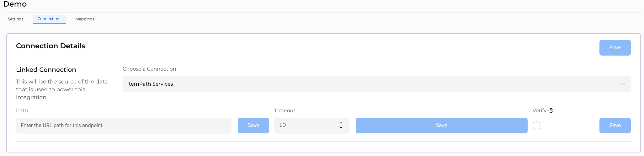The width and height of the screenshot is (644, 156).
Task: Switch to the Settings tab
Action: (16, 19)
